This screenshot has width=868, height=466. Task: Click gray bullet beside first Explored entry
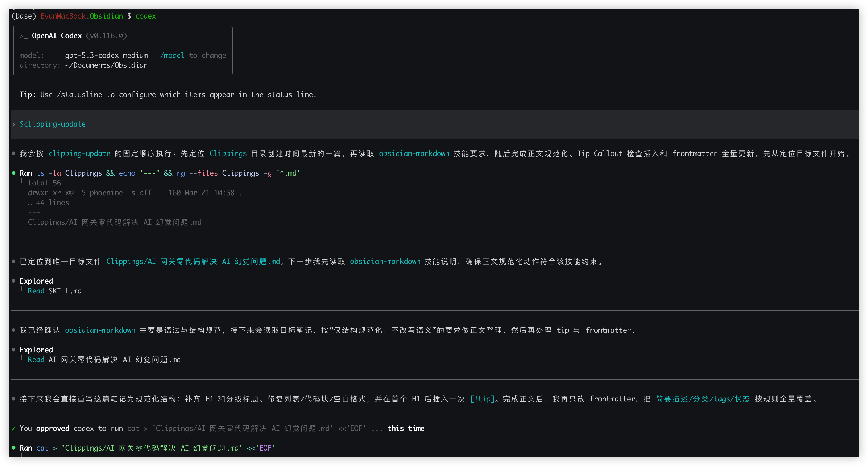pos(13,281)
